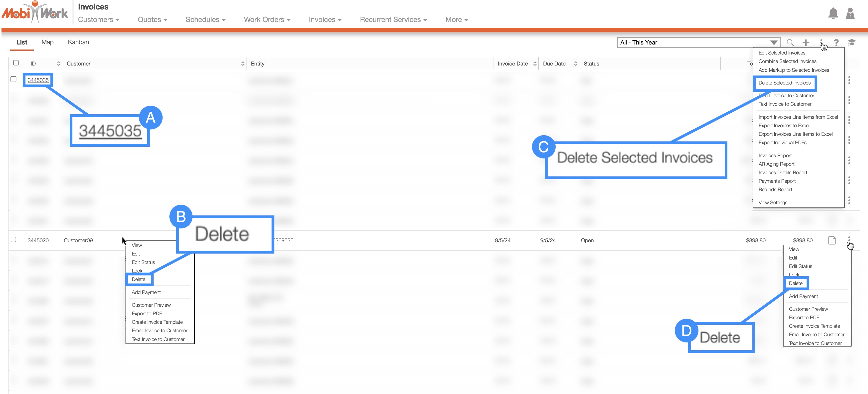Switch to the Kanban tab
This screenshot has height=394, width=868.
pyautogui.click(x=78, y=42)
